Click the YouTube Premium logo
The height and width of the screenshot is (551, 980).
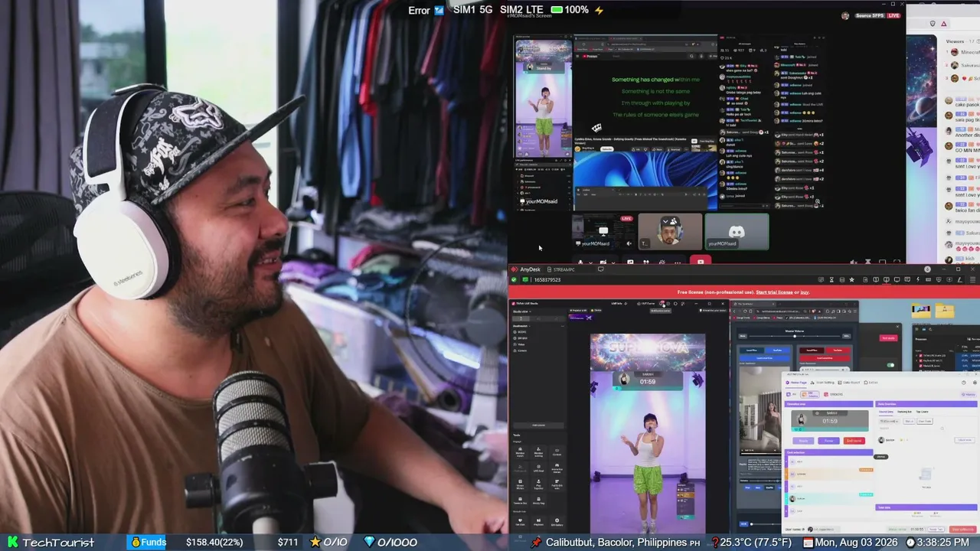click(591, 56)
